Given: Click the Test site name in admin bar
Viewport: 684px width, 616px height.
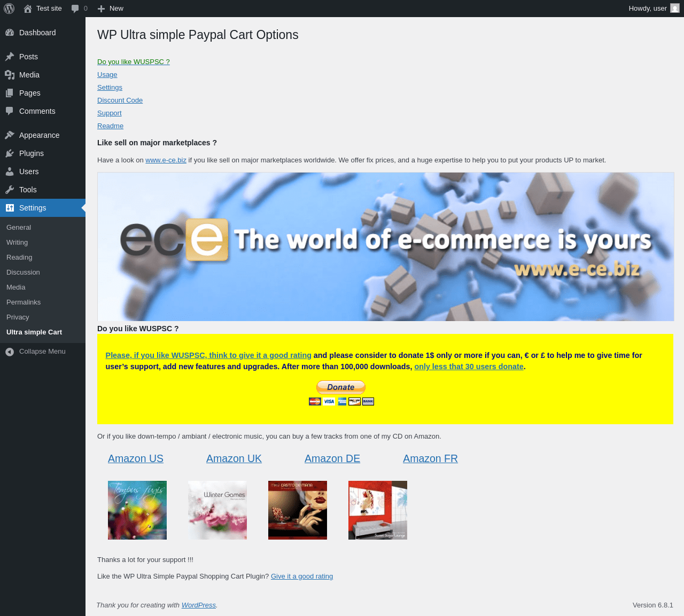Looking at the screenshot, I should [49, 9].
